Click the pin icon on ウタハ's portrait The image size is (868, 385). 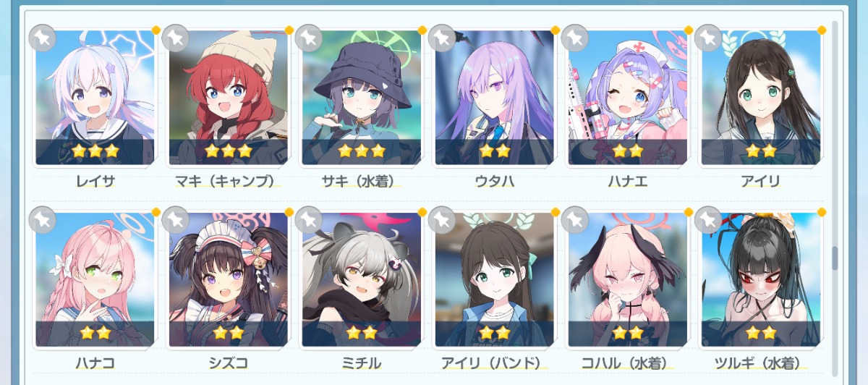441,38
